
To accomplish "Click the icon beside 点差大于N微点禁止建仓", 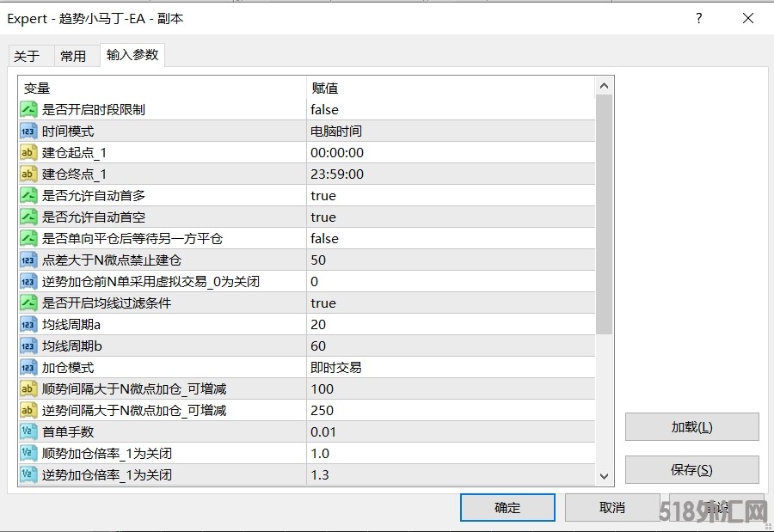I will (28, 260).
